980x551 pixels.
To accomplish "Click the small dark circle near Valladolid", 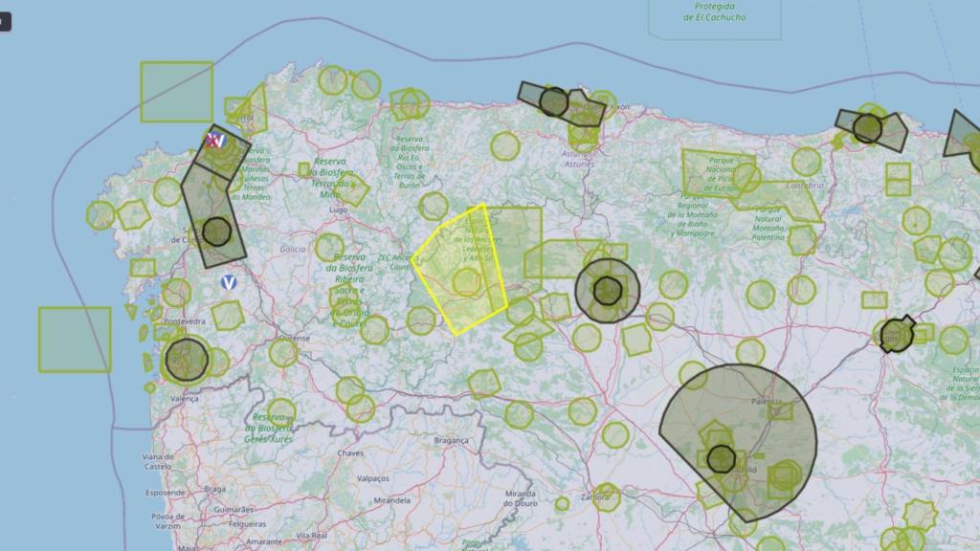I will 722,458.
